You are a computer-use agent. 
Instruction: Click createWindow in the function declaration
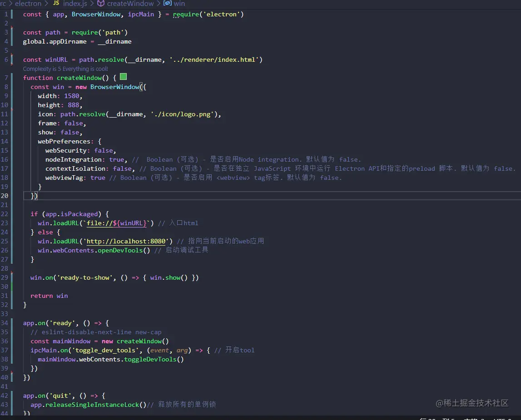pos(79,78)
